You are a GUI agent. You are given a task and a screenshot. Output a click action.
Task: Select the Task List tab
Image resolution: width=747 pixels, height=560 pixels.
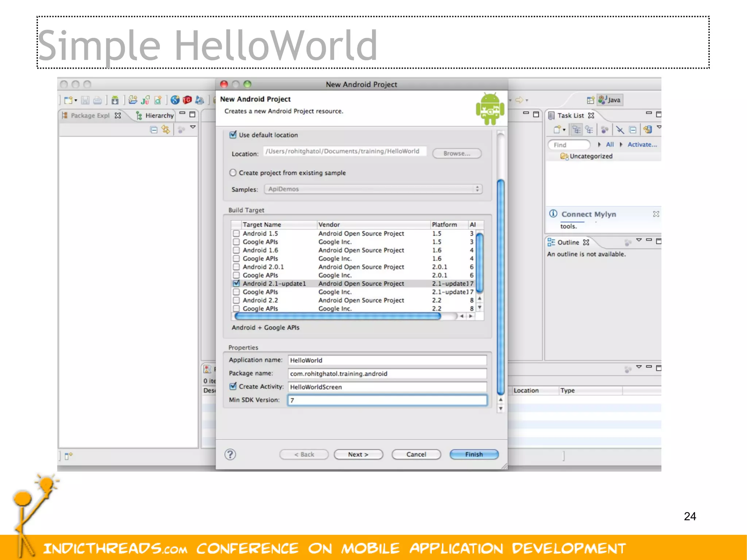tap(571, 115)
